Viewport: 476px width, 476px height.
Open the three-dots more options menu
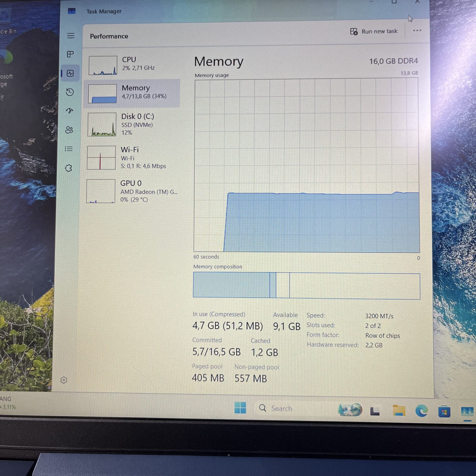click(x=417, y=30)
